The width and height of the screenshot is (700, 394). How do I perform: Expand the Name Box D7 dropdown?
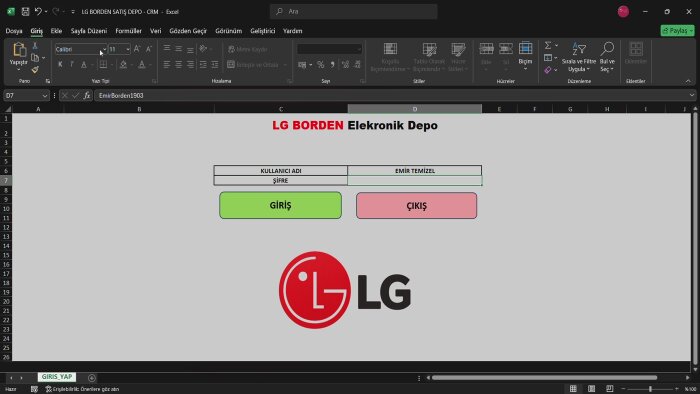pos(45,95)
